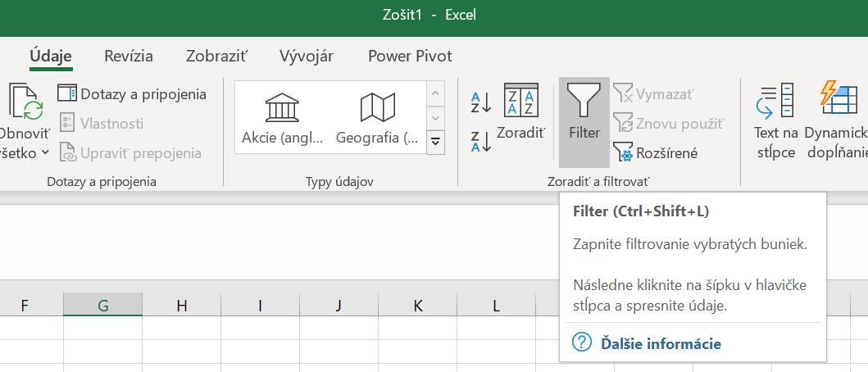Sort ascending A to Z
Screen dimensions: 868x372
tap(481, 102)
